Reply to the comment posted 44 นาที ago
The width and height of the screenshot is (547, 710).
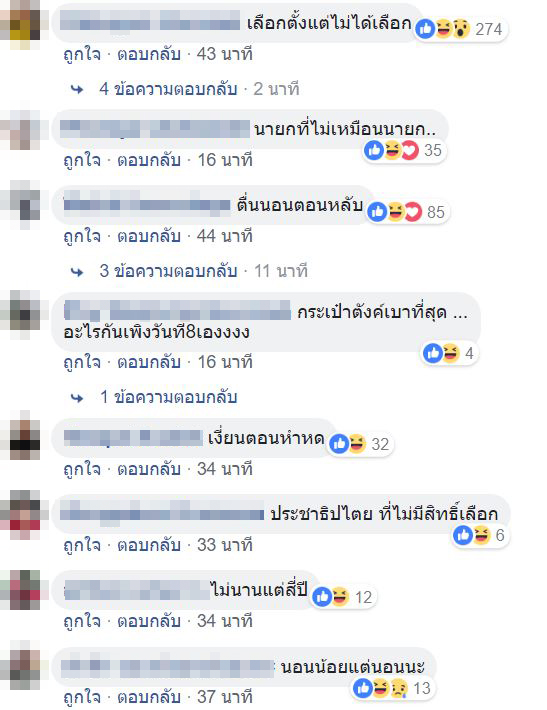click(149, 236)
